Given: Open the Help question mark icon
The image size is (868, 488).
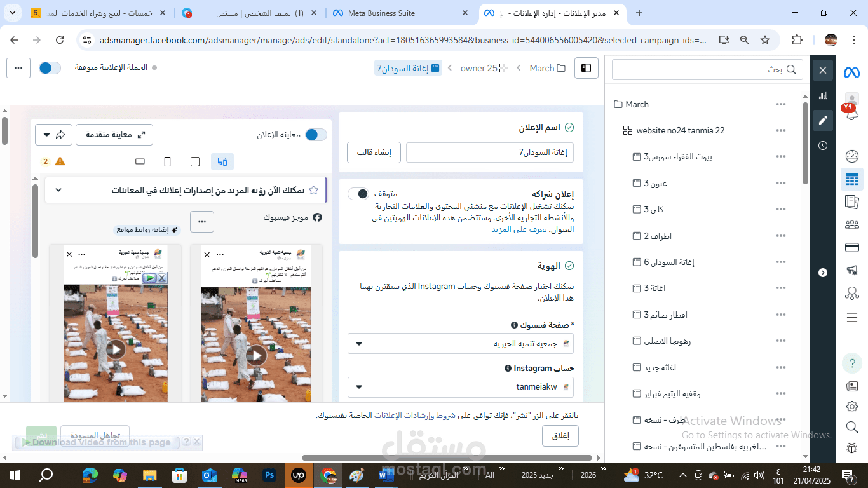Looking at the screenshot, I should tap(852, 363).
